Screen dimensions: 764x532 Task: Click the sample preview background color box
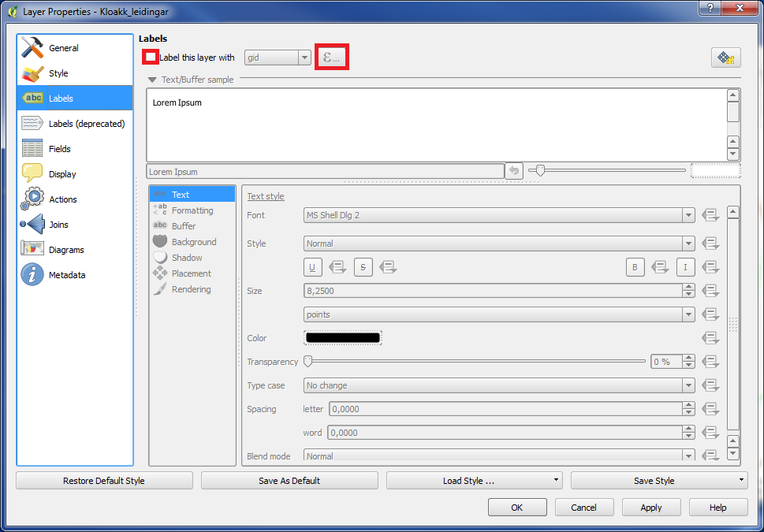coord(716,170)
